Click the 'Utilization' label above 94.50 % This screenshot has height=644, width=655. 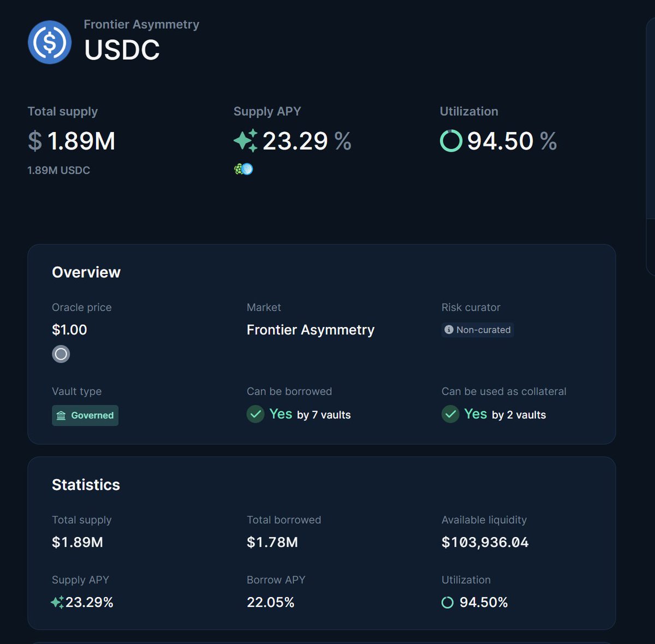coord(469,111)
